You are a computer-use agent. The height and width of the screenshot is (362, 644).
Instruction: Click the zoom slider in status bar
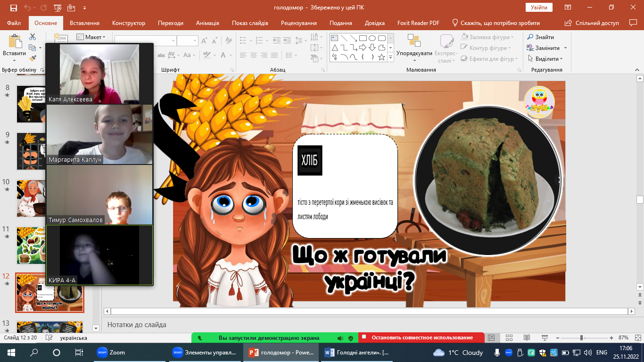pyautogui.click(x=581, y=338)
